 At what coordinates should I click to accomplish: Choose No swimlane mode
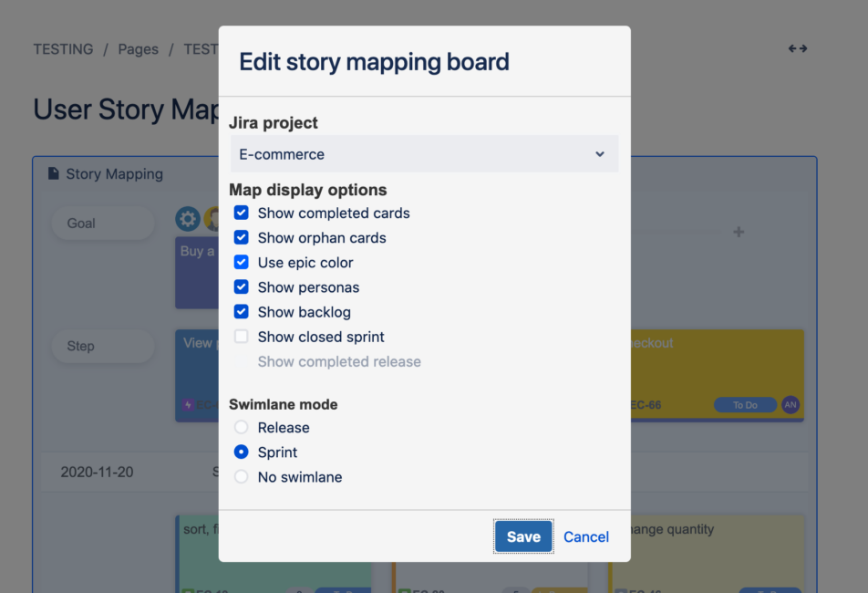coord(241,476)
